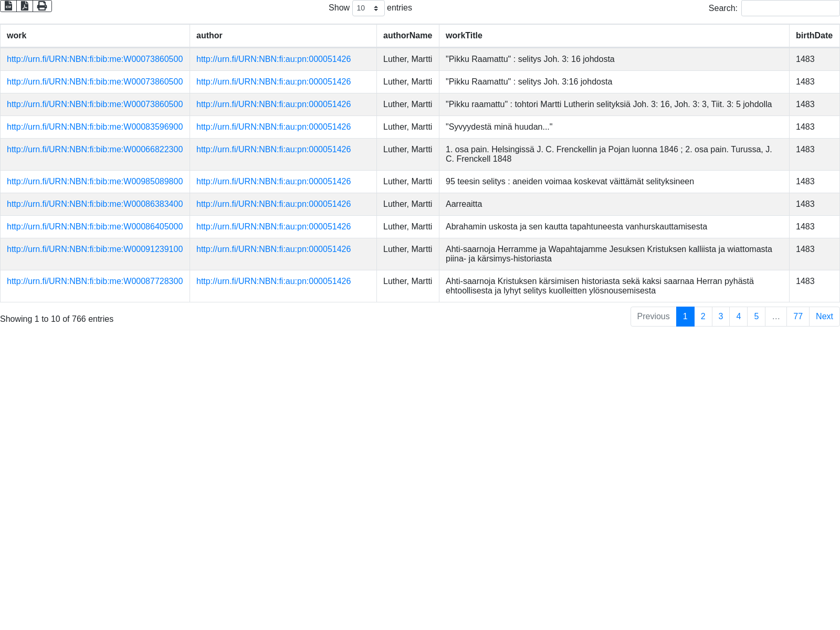The width and height of the screenshot is (840, 630).
Task: Open author link in Aarreaitta row
Action: (273, 204)
